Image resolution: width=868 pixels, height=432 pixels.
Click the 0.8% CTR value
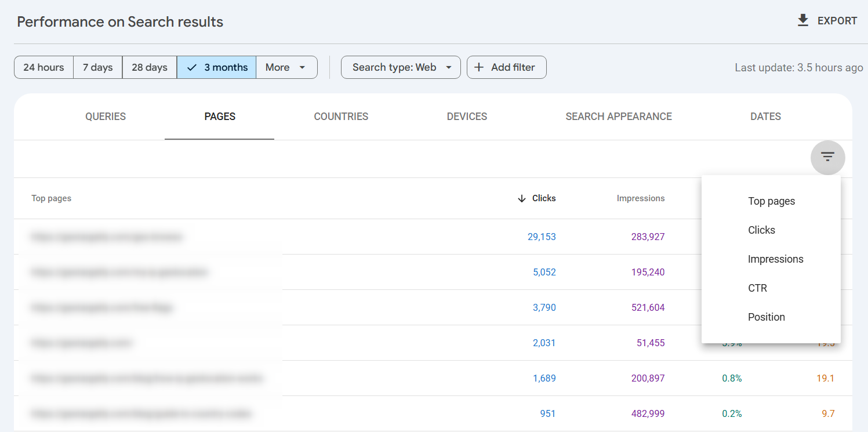click(732, 378)
